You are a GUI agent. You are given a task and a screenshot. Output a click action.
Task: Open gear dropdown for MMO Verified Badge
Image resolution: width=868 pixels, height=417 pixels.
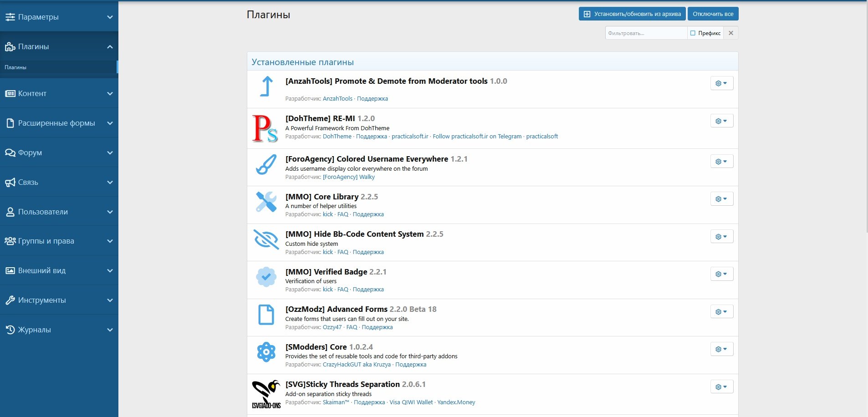pos(721,274)
